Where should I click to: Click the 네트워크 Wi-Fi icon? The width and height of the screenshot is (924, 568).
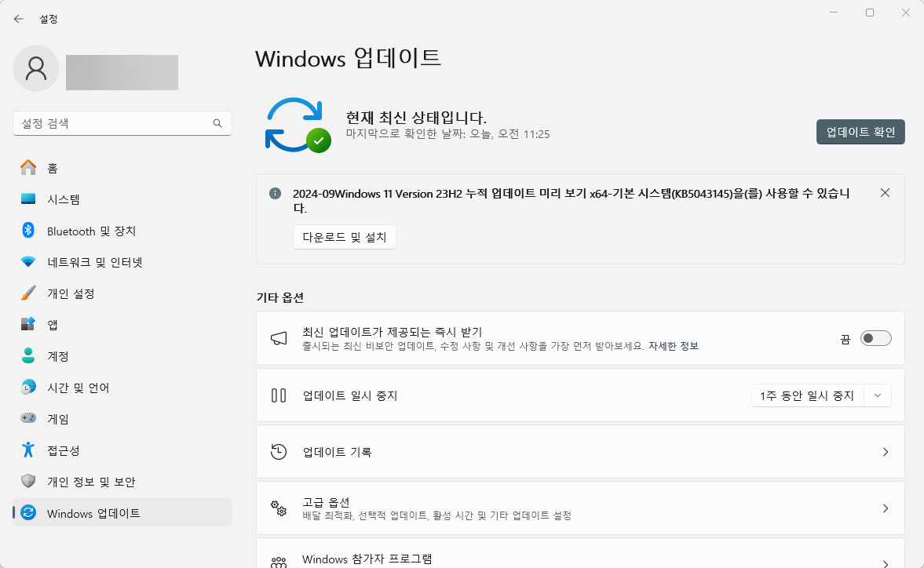point(28,261)
